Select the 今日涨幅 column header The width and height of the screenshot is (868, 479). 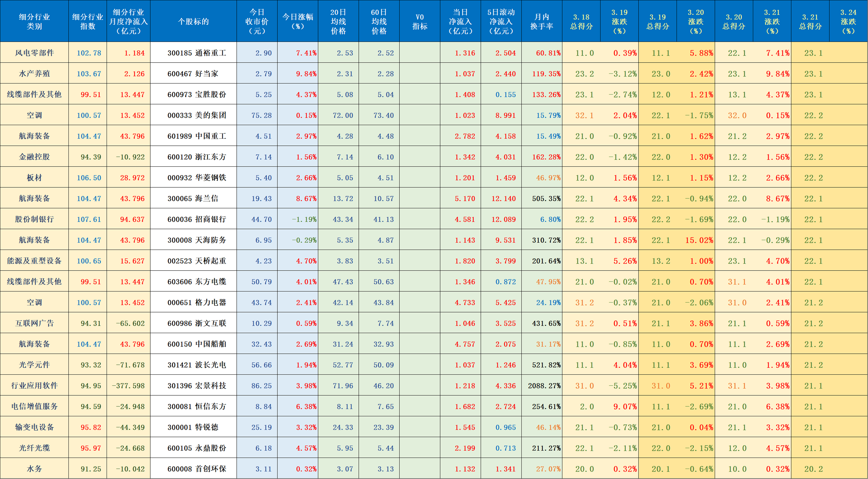coord(298,21)
